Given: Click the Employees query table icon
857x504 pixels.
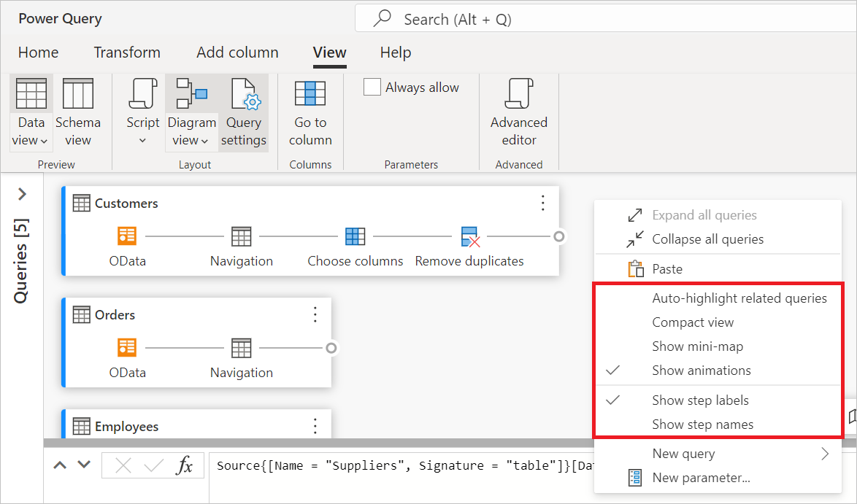Looking at the screenshot, I should [82, 427].
